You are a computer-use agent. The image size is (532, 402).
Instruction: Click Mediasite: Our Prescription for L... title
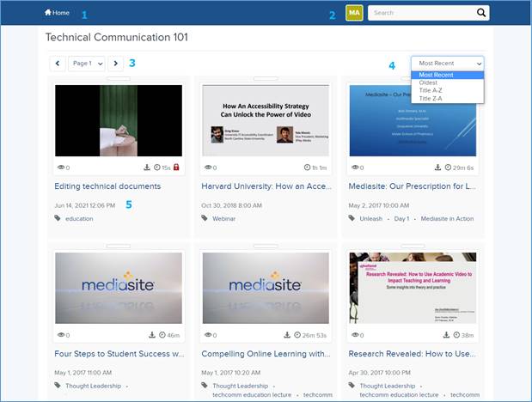pyautogui.click(x=413, y=186)
